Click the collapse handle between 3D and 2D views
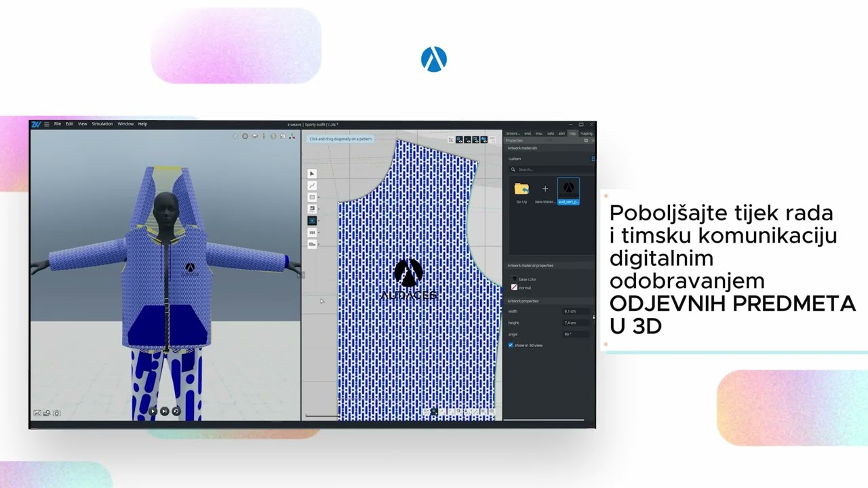This screenshot has width=868, height=488. (x=301, y=274)
